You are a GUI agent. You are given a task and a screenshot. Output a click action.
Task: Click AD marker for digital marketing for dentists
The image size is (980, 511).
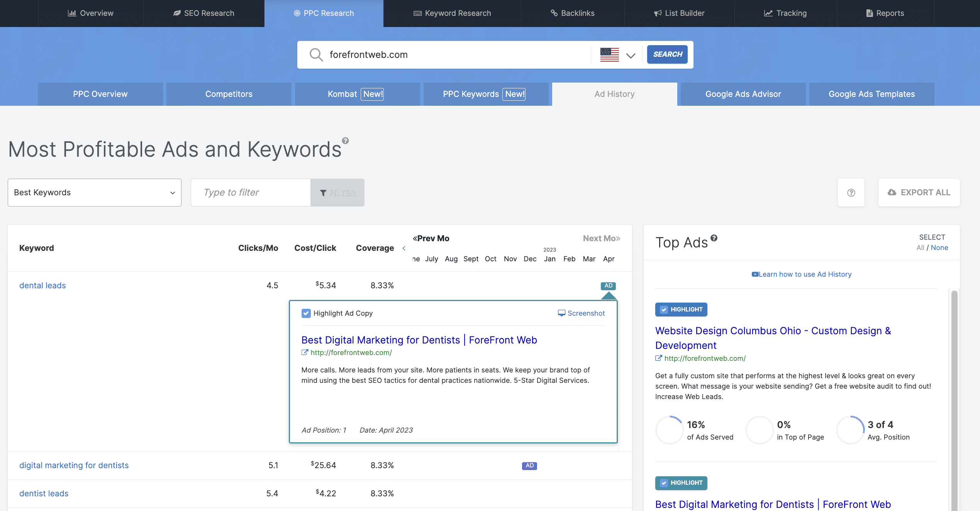point(529,466)
